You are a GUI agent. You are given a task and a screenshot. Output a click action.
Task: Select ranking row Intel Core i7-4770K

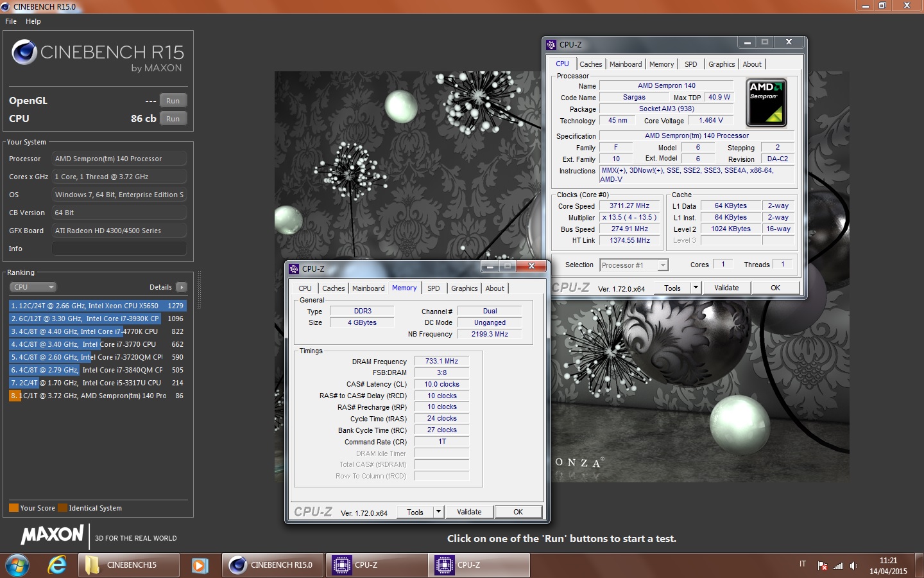click(x=98, y=331)
